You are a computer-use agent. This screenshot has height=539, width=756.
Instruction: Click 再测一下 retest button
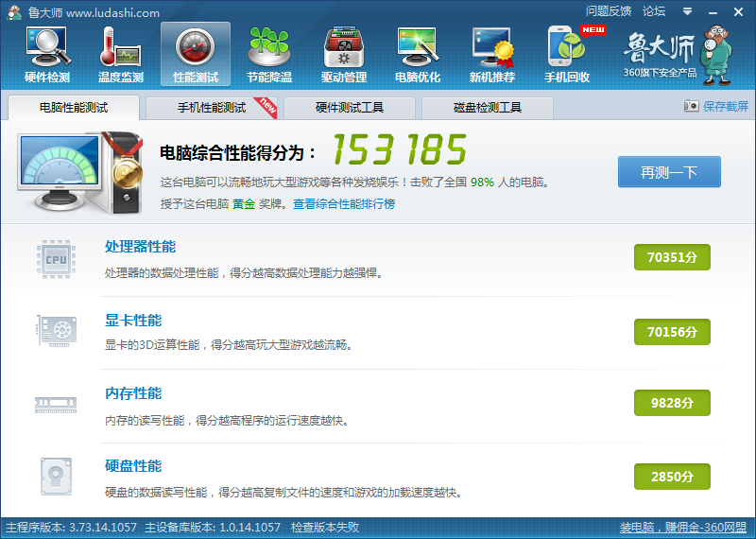pyautogui.click(x=669, y=172)
